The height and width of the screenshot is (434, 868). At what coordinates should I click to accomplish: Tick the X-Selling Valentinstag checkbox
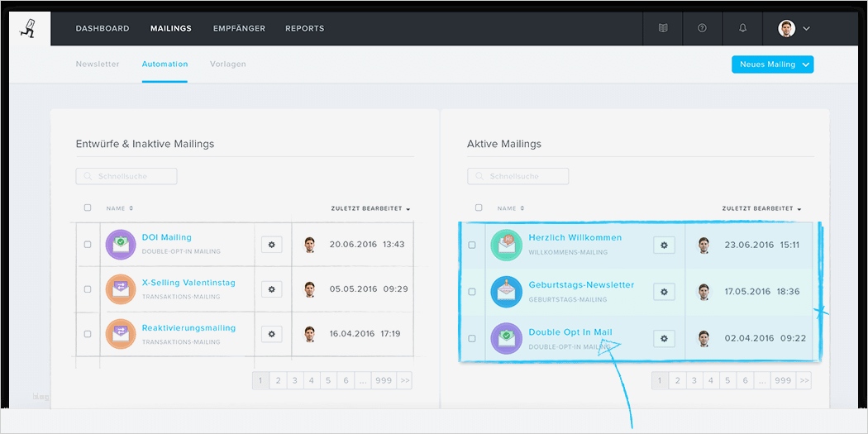88,289
